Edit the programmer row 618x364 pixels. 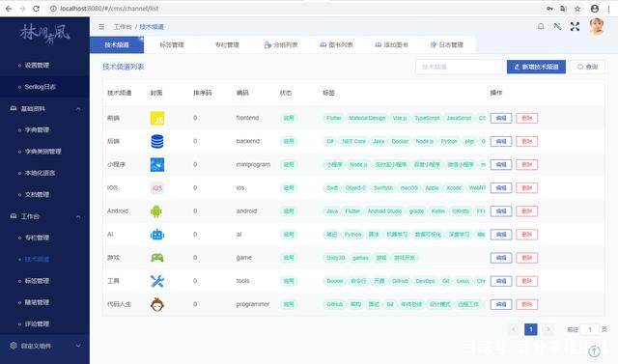coord(501,304)
